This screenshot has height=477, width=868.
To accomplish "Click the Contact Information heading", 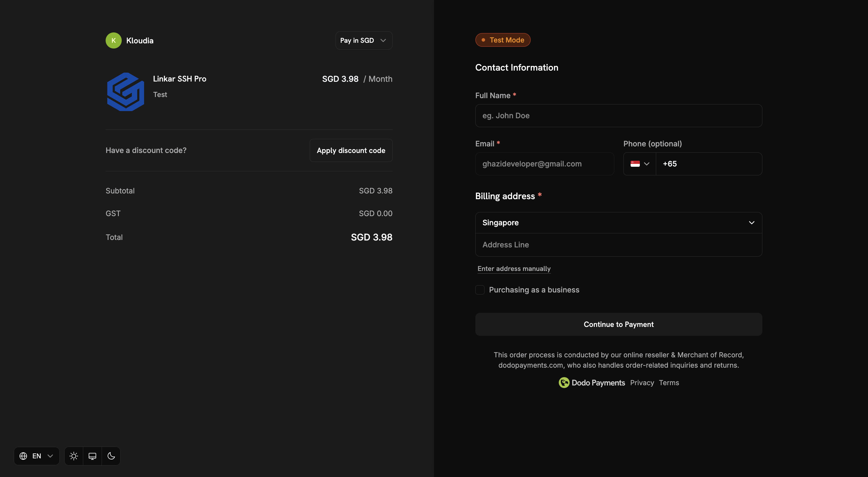I will pyautogui.click(x=517, y=67).
